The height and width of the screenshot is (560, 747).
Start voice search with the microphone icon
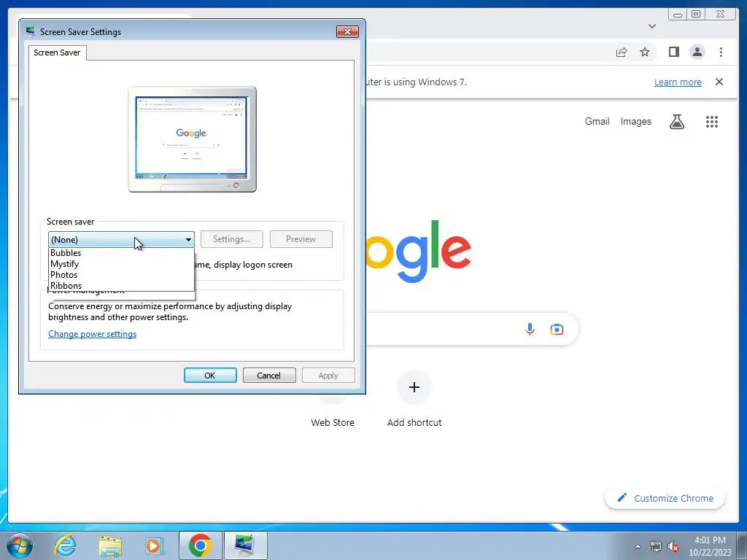[530, 329]
